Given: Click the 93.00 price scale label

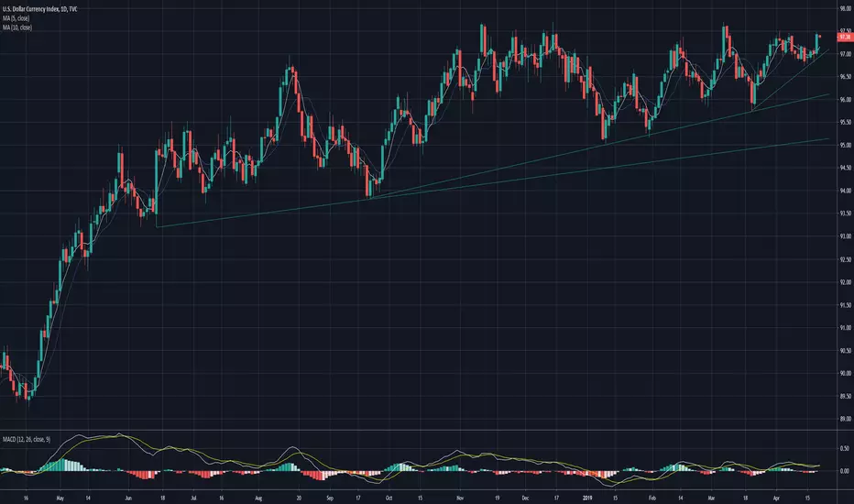Looking at the screenshot, I should (846, 236).
